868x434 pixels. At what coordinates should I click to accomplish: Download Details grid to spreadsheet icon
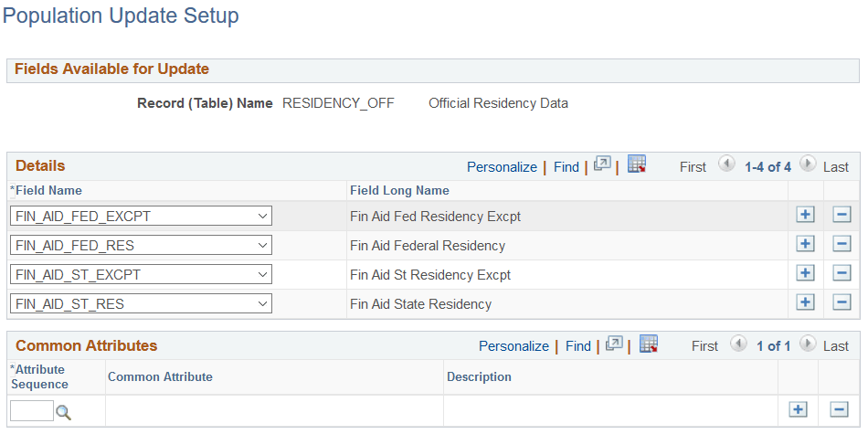point(637,165)
